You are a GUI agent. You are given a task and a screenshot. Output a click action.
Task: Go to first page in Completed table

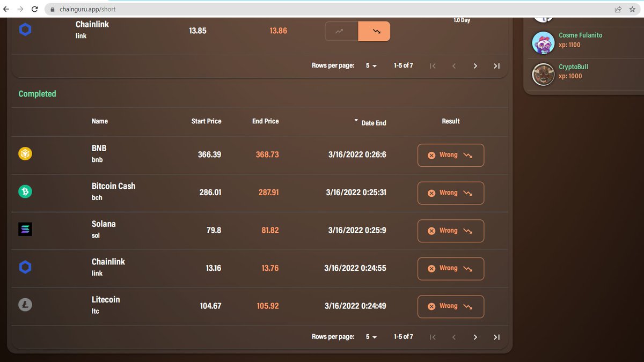pos(433,337)
